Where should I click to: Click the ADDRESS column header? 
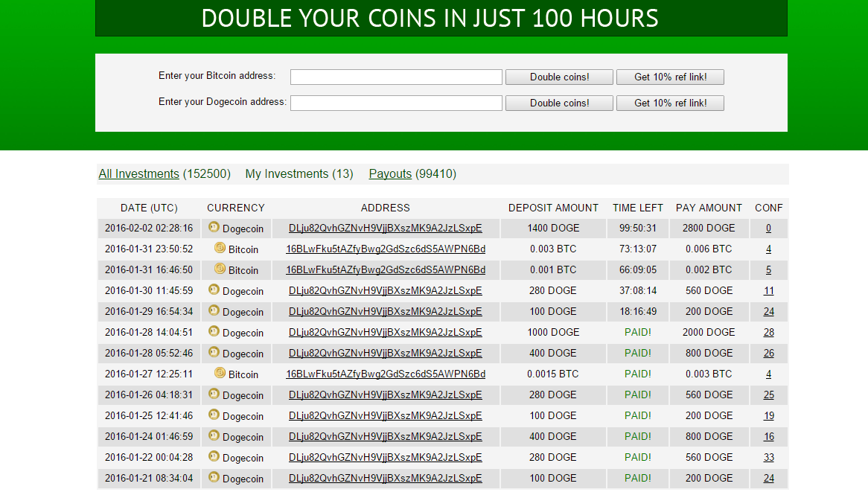pos(386,208)
